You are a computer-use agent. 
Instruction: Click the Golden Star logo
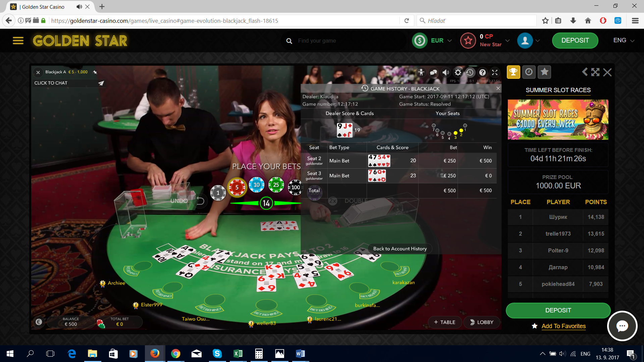pyautogui.click(x=80, y=41)
